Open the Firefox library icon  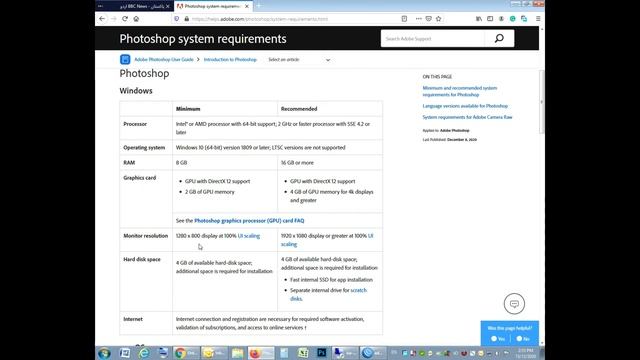point(479,19)
